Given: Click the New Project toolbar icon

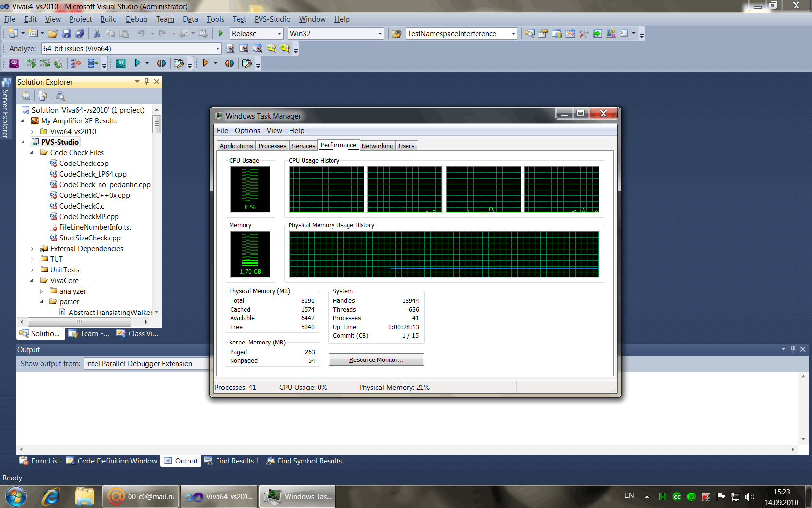Looking at the screenshot, I should tap(13, 34).
